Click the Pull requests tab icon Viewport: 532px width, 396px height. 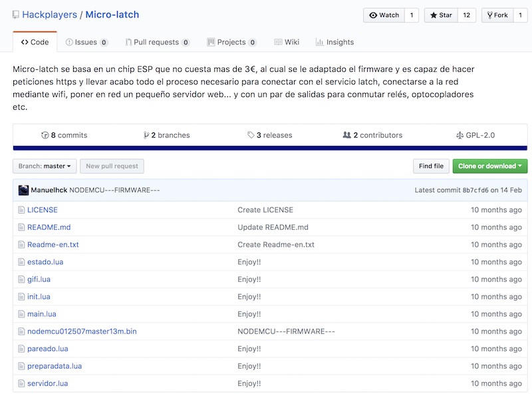coord(128,42)
